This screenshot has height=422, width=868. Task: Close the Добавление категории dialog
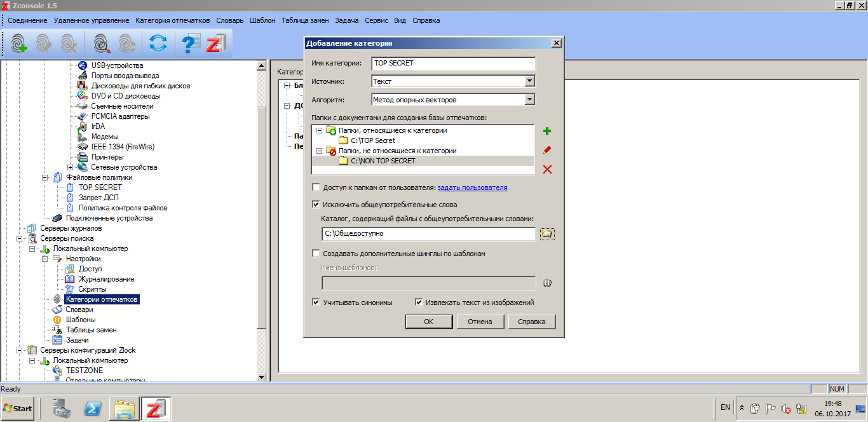pyautogui.click(x=557, y=43)
